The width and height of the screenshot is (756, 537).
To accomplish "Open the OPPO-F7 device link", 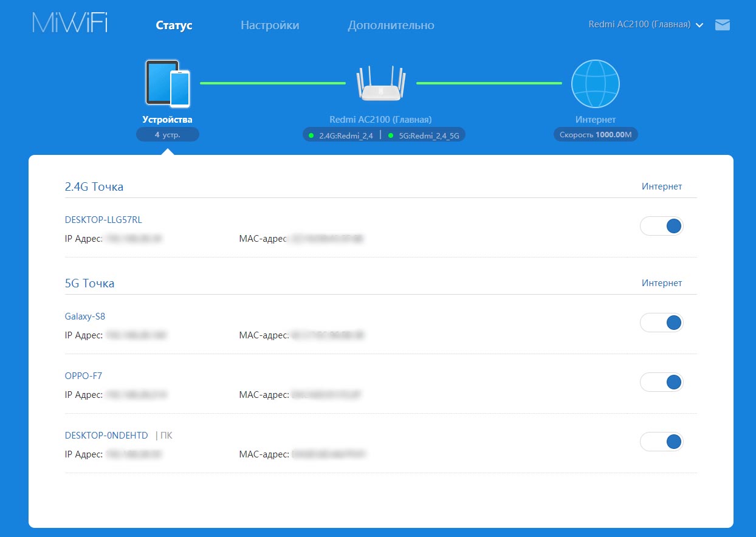I will (83, 376).
